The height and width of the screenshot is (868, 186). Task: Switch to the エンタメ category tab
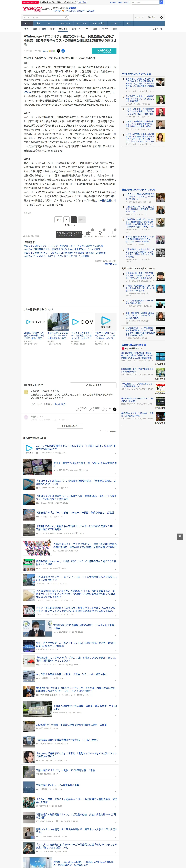click(63, 29)
